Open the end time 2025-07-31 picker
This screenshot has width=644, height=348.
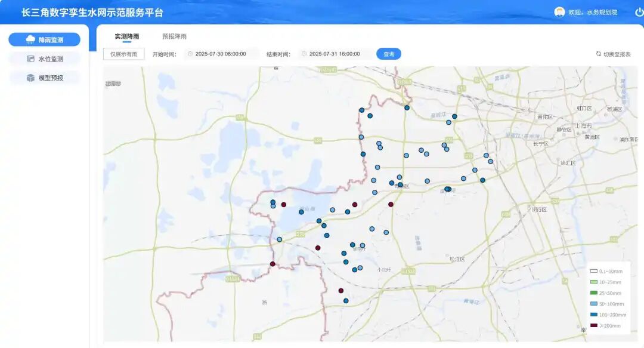click(x=337, y=54)
